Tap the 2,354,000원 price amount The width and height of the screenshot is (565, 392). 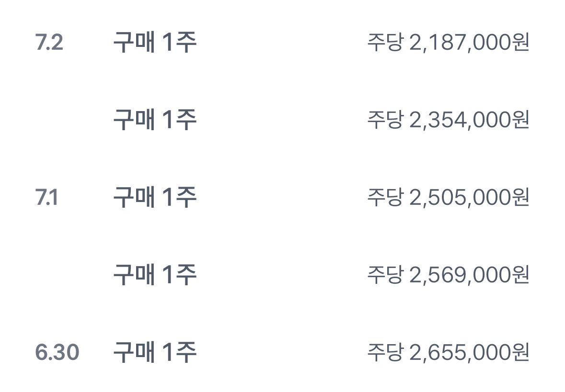pyautogui.click(x=469, y=120)
